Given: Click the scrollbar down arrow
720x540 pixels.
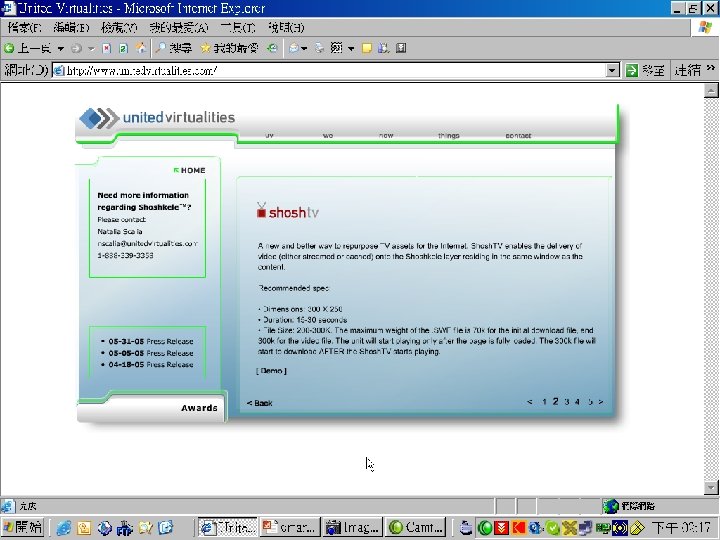Looking at the screenshot, I should click(711, 487).
